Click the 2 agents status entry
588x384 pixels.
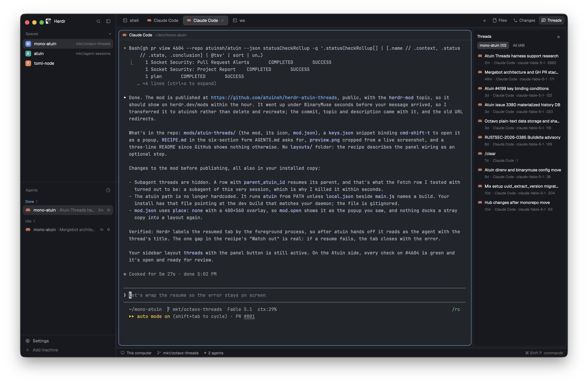point(214,353)
